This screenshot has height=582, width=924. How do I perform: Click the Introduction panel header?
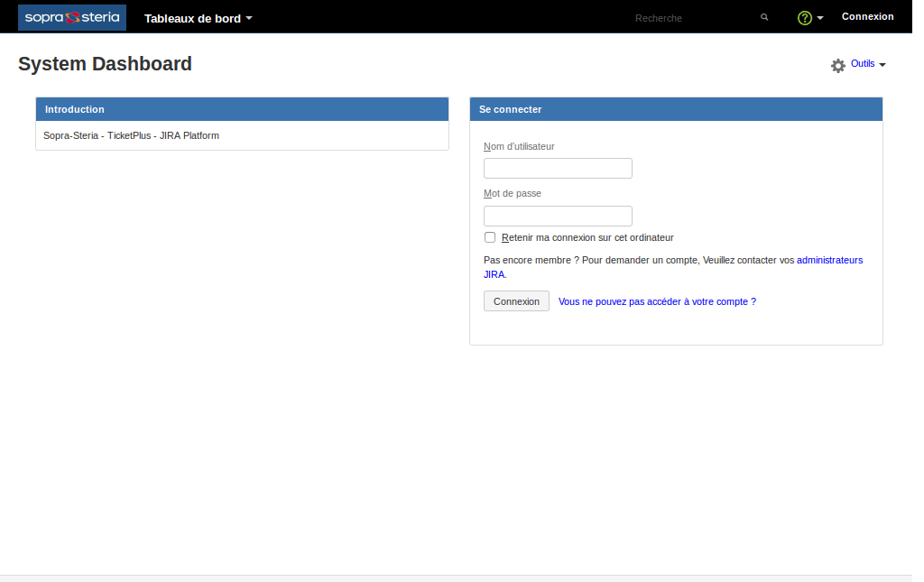pyautogui.click(x=242, y=109)
